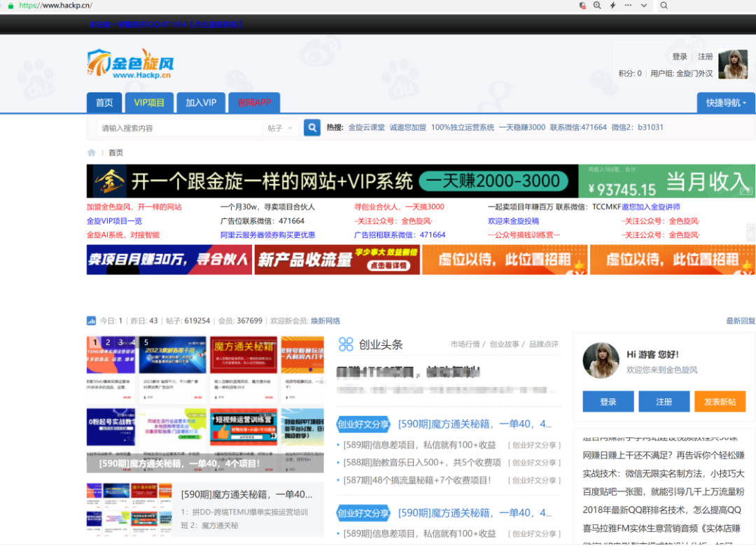756x546 pixels.
Task: Click the blue 注册 button in sidebar
Action: pyautogui.click(x=664, y=402)
